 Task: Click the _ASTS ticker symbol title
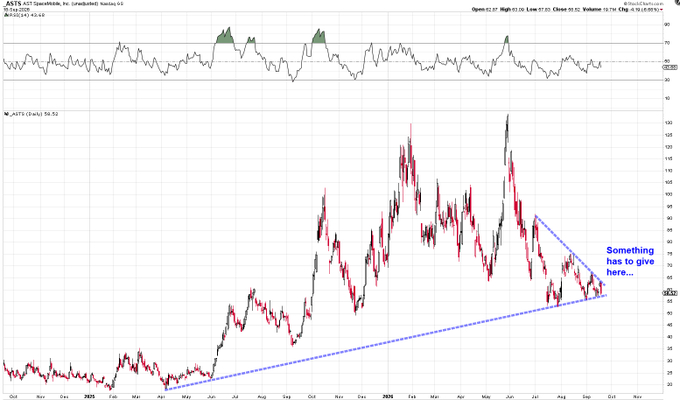coord(12,3)
